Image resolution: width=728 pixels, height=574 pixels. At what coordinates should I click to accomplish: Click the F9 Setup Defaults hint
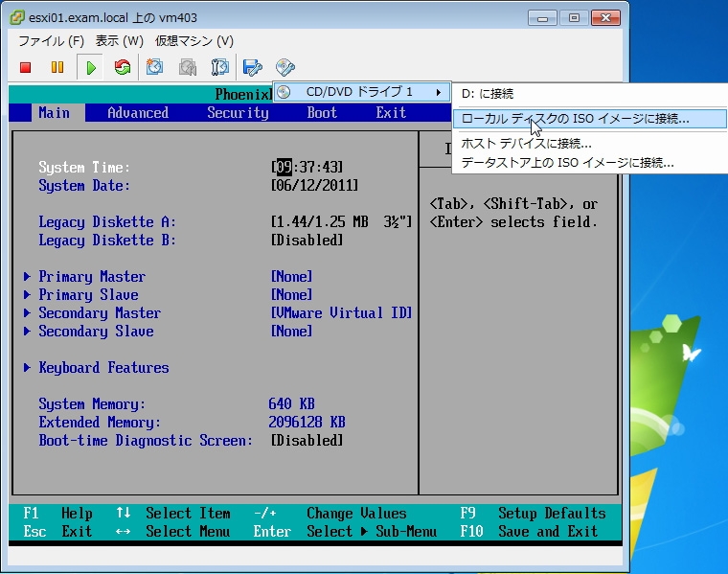pos(533,514)
